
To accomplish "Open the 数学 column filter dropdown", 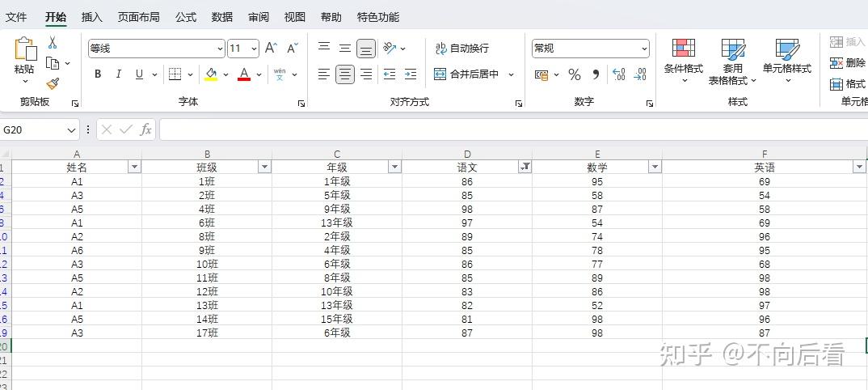I will [655, 167].
